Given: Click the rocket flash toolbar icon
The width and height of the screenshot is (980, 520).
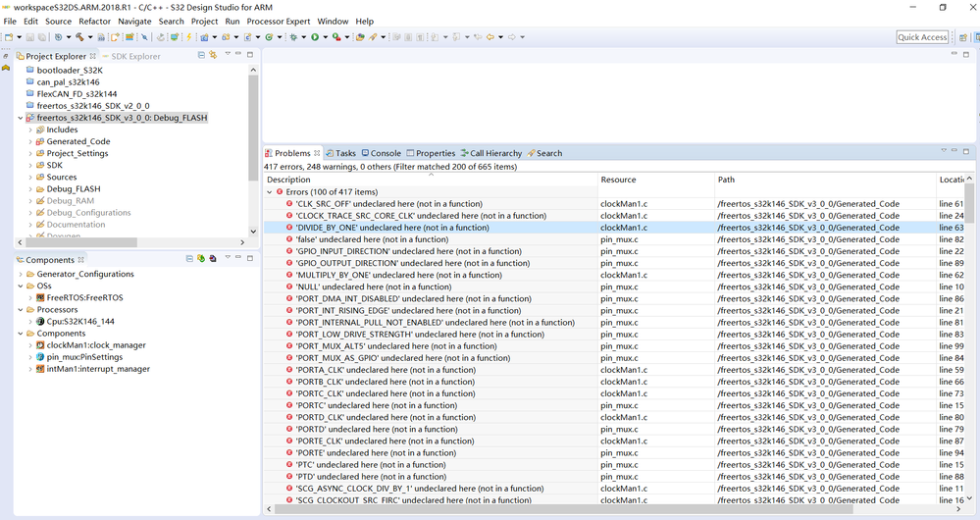Looking at the screenshot, I should 373,37.
